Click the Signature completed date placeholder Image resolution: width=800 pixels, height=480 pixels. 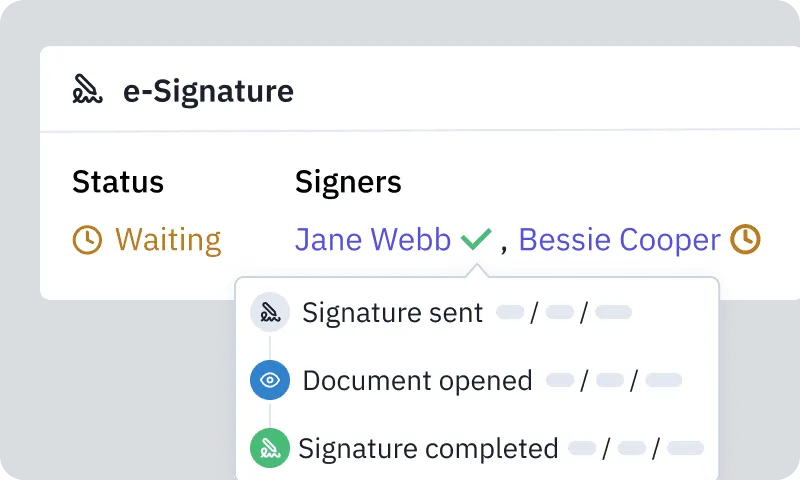coord(636,448)
